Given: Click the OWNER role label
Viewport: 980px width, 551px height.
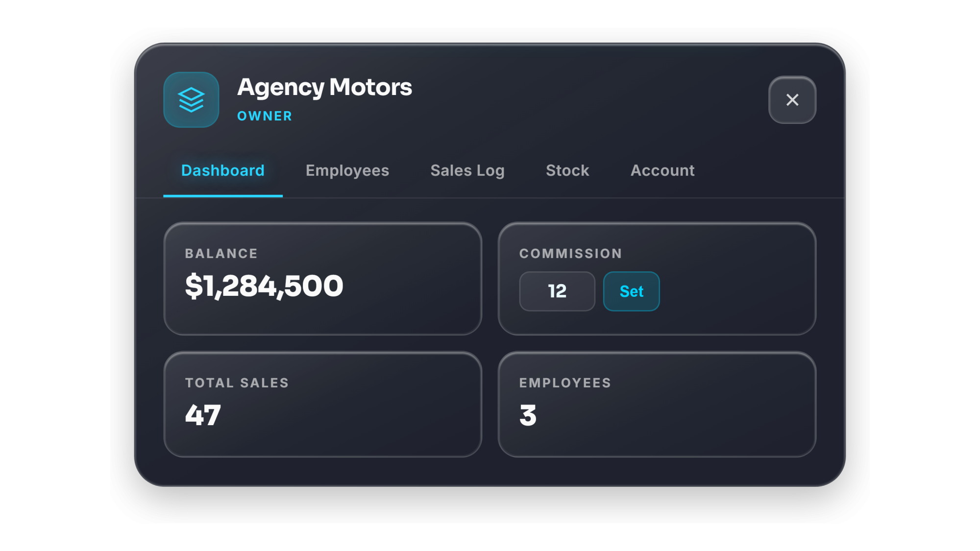Looking at the screenshot, I should (x=265, y=116).
